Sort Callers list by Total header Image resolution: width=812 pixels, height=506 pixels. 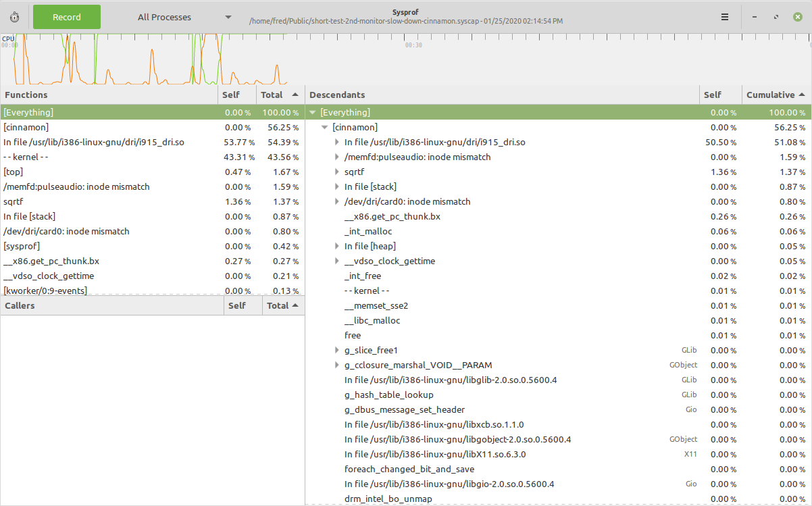[x=283, y=306]
